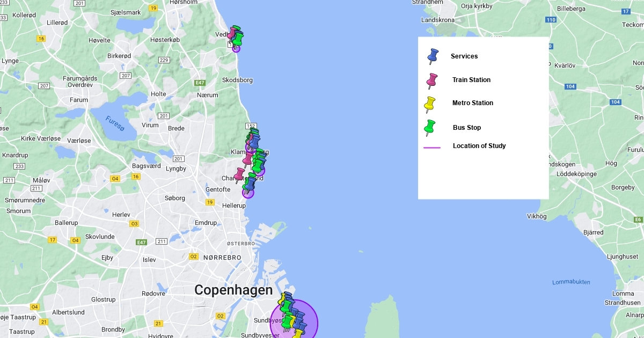Click the pink train pin beside Charlottenlund
644x338 pixels.
239,174
